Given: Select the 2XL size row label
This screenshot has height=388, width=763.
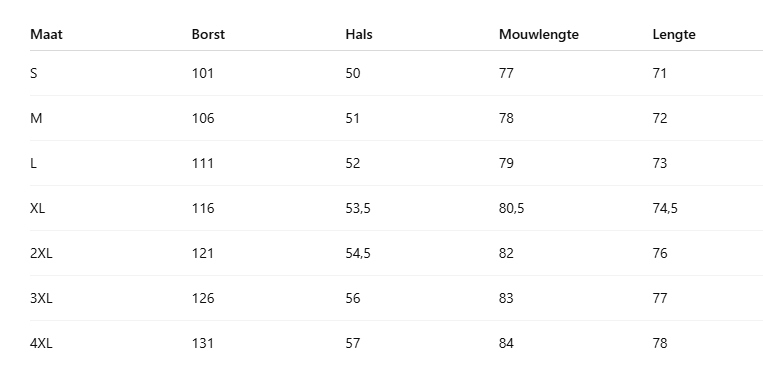Looking at the screenshot, I should pos(41,253).
